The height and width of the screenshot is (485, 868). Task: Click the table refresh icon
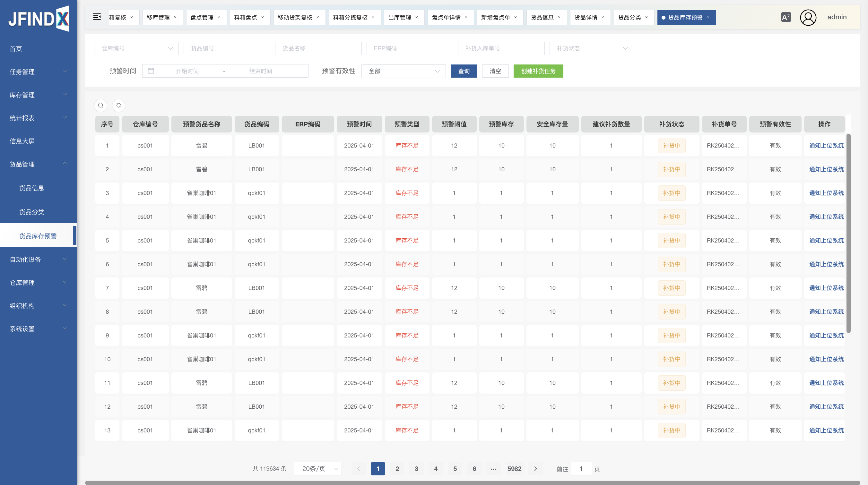tap(118, 106)
